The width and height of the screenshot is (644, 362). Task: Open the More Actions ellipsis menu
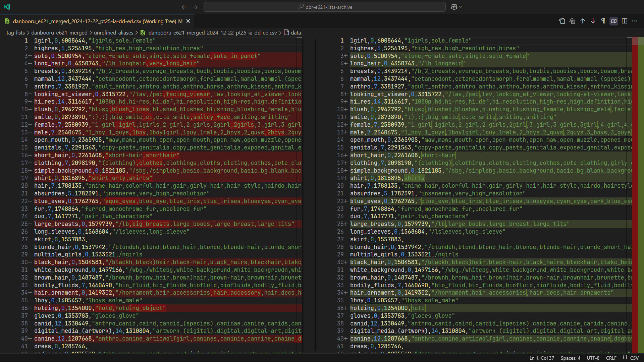[x=635, y=21]
